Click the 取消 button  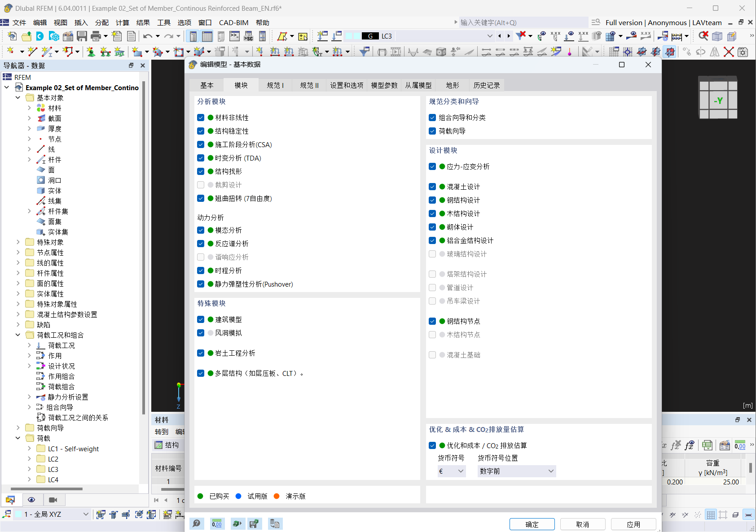coord(583,524)
